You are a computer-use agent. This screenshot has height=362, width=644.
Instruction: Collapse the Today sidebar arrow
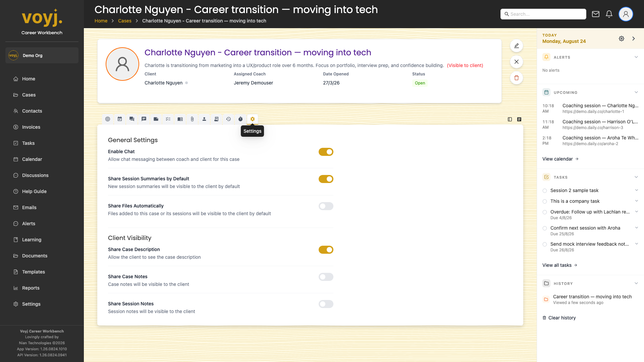click(x=634, y=39)
